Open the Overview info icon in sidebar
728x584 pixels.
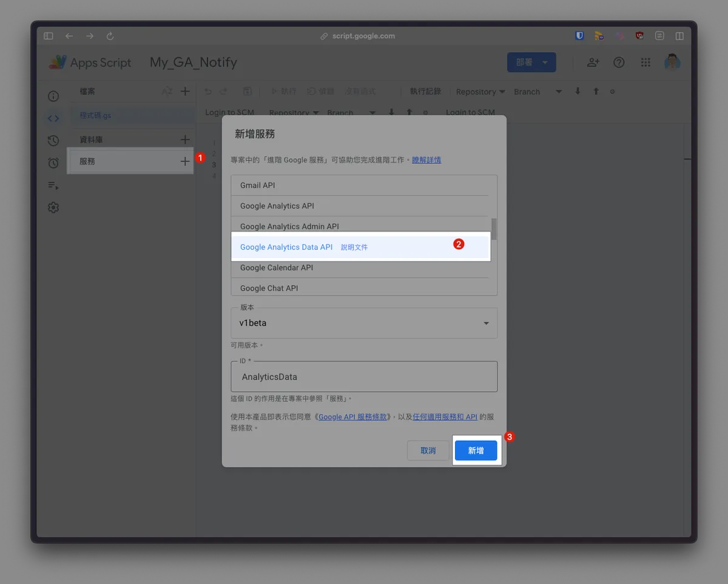pyautogui.click(x=53, y=96)
